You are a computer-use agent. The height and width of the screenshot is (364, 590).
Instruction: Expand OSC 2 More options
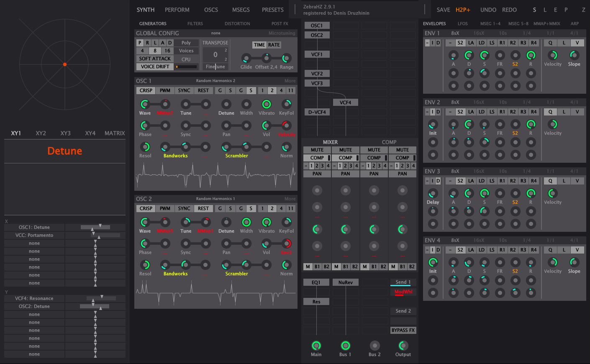[290, 199]
